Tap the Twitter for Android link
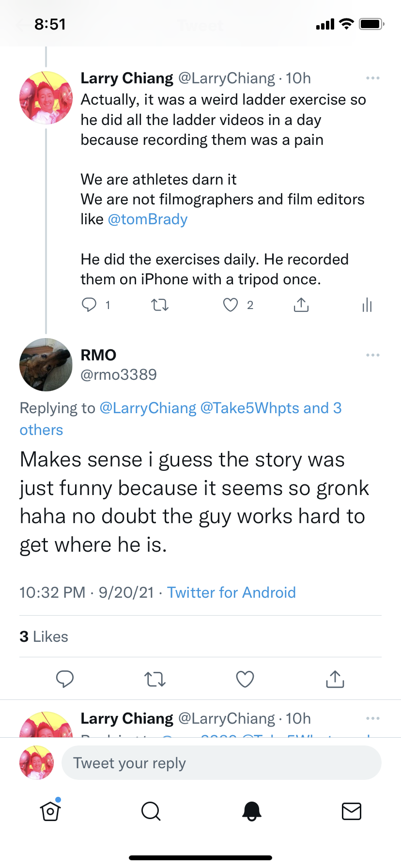This screenshot has width=401, height=868. pyautogui.click(x=231, y=592)
